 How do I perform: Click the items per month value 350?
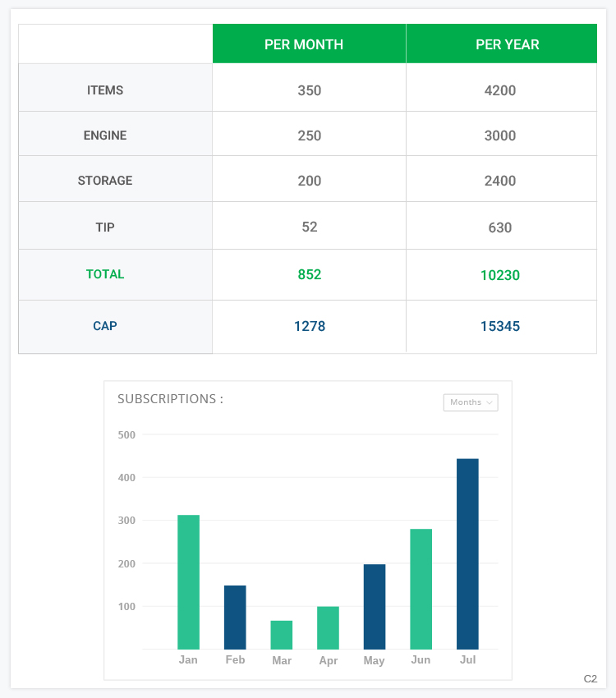pos(310,90)
